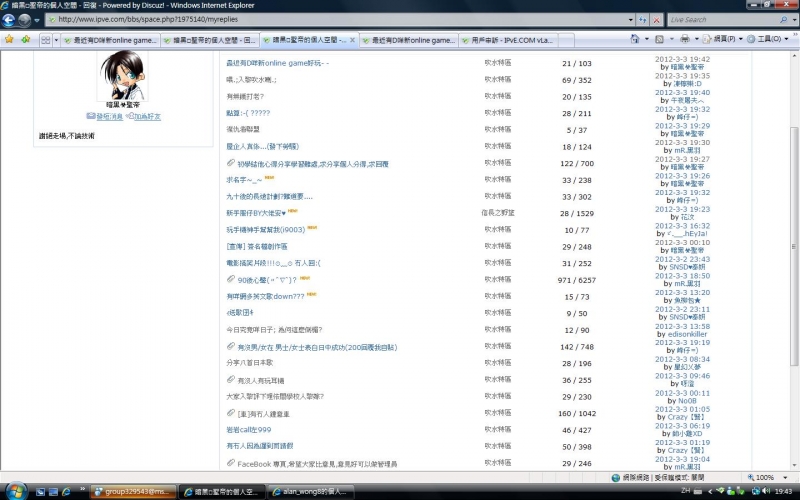The height and width of the screenshot is (500, 800).
Task: Open thread 有咩網多英文歌down???
Action: tap(265, 296)
